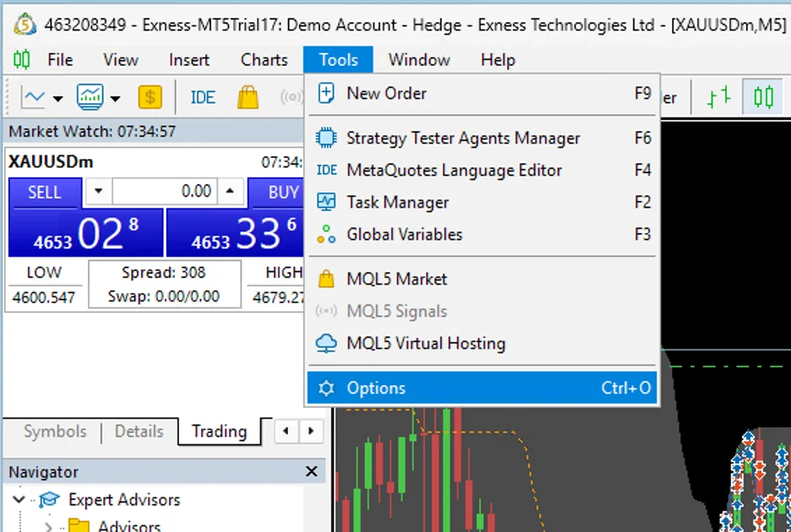This screenshot has width=791, height=532.
Task: Switch chart to bar chart view
Action: click(718, 97)
